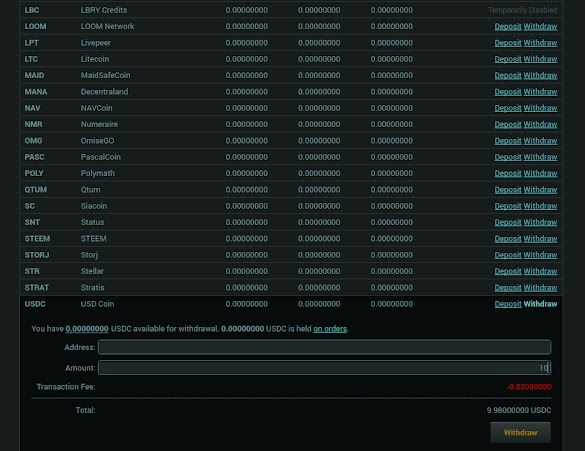This screenshot has height=451, width=585.
Task: Open Withdraw for Livepeer
Action: (540, 43)
